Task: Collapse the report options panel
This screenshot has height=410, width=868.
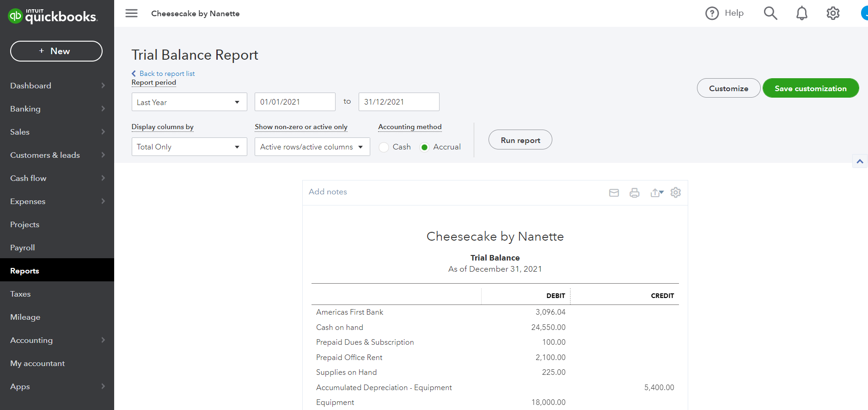Action: click(860, 162)
